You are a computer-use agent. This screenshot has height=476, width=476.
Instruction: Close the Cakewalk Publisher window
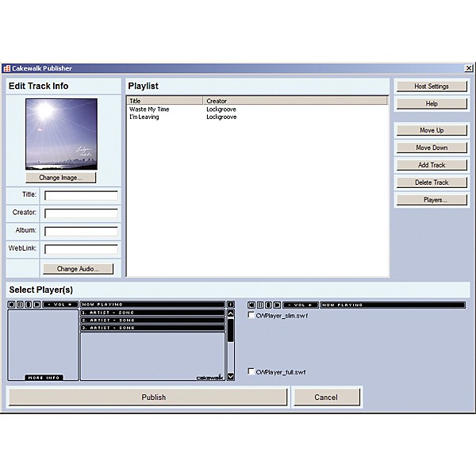coord(469,68)
